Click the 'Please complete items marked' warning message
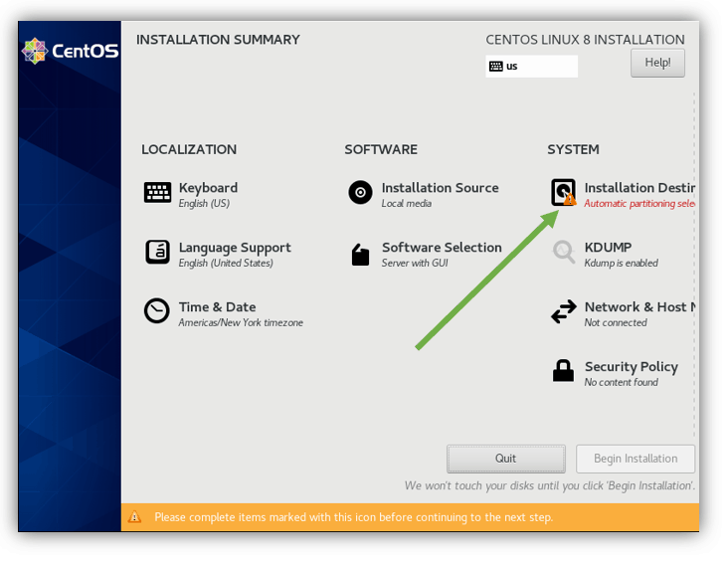This screenshot has width=728, height=564. [353, 517]
